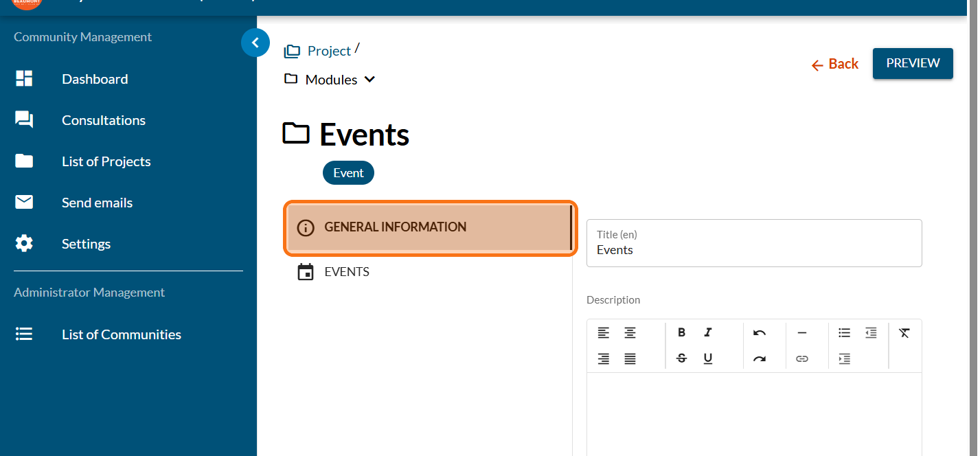Justify the description text
This screenshot has height=456, width=980.
(630, 358)
